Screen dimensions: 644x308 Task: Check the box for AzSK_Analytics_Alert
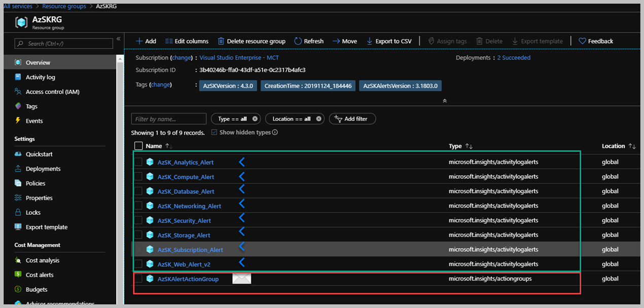(x=138, y=162)
